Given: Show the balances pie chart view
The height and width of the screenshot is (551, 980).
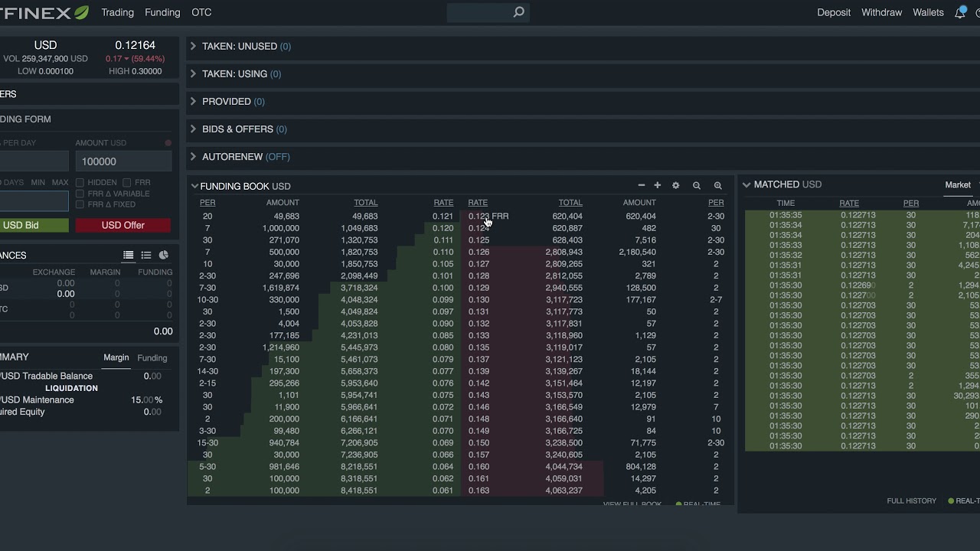Looking at the screenshot, I should (x=164, y=255).
